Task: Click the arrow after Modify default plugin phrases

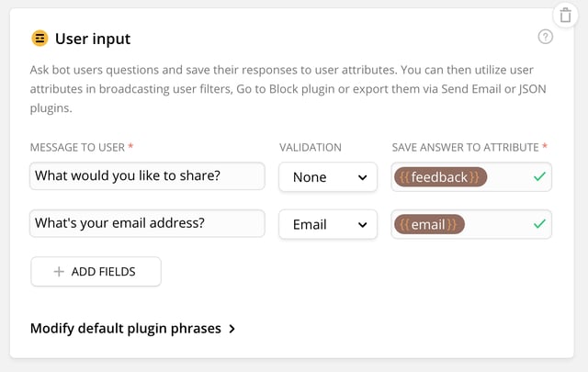Action: point(232,329)
